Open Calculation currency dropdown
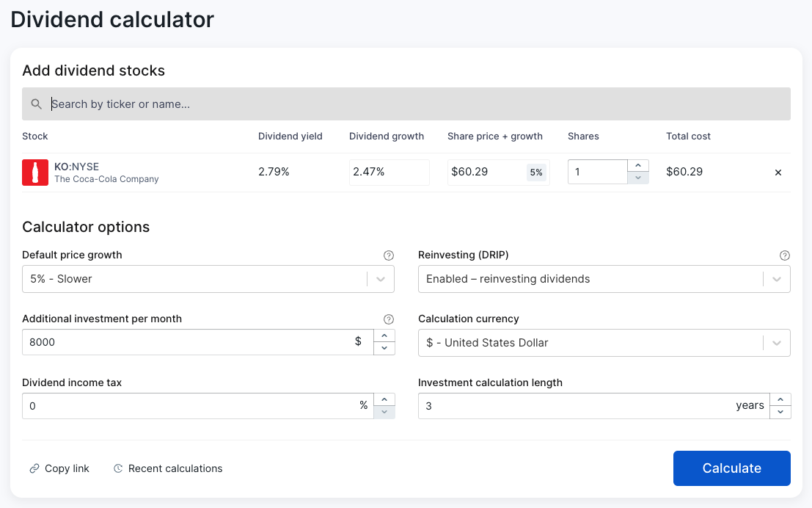The width and height of the screenshot is (812, 508). pos(777,343)
